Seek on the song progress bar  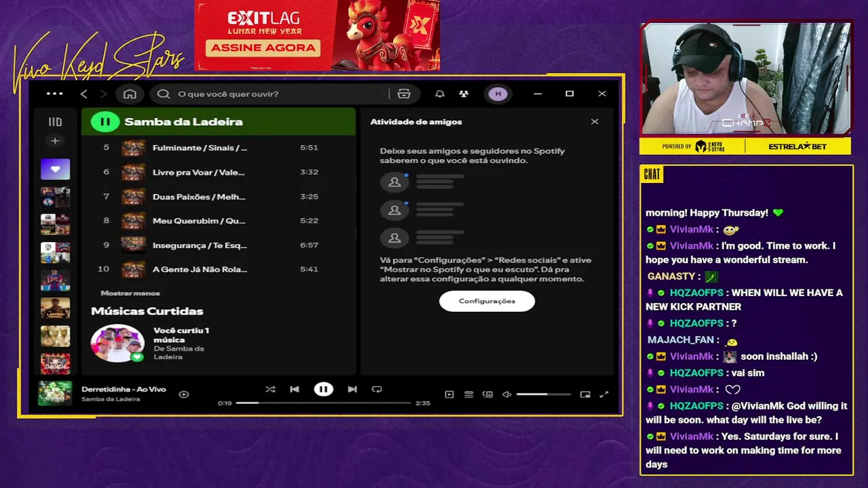point(323,403)
